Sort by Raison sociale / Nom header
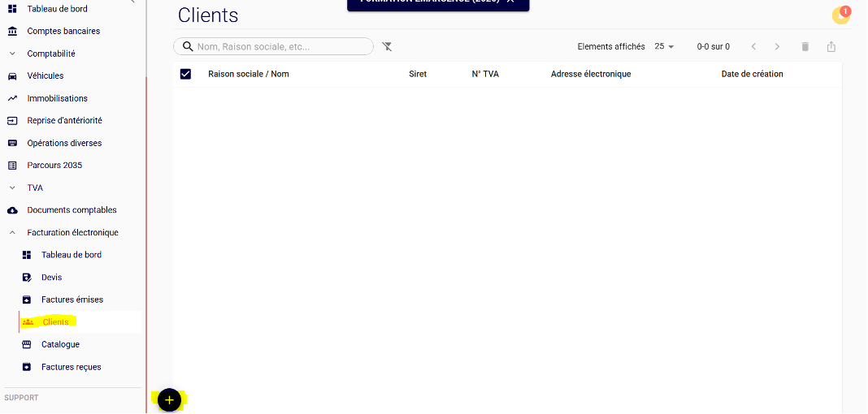 (248, 74)
